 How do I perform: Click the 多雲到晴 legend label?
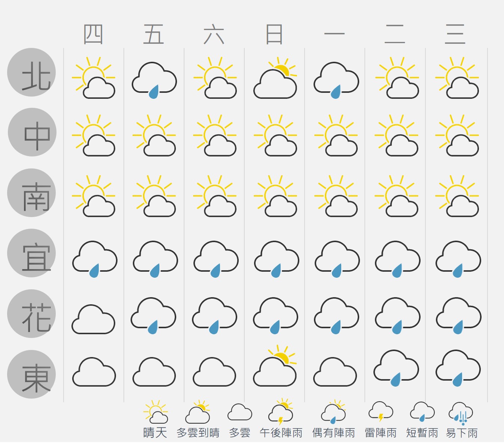pos(198,433)
